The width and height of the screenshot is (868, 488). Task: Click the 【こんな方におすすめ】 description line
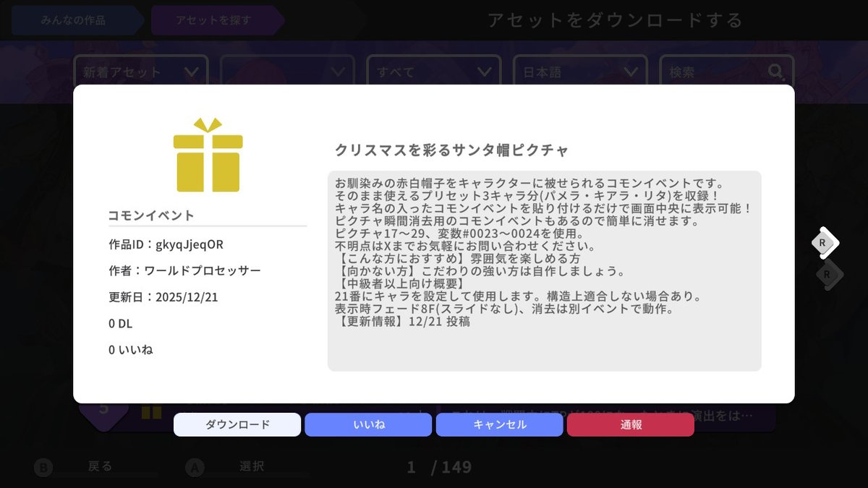tap(458, 259)
